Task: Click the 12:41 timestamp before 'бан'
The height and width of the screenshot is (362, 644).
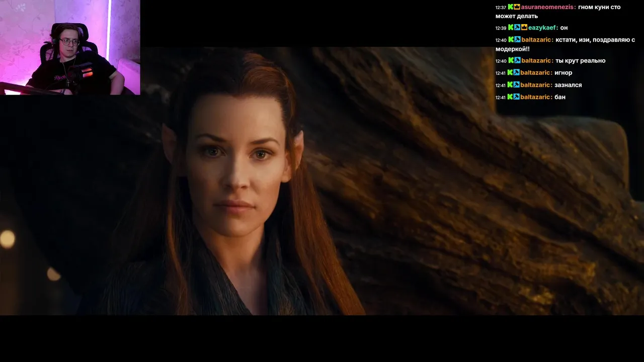Action: pos(501,98)
